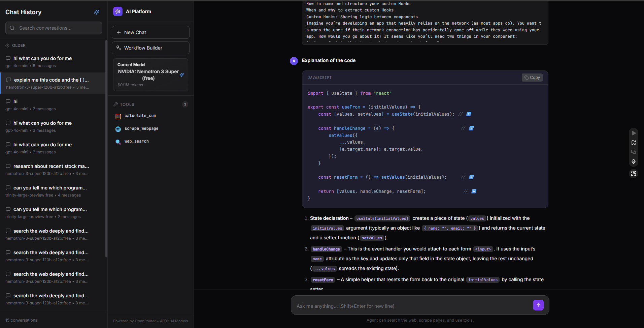Open 'can you tell me which program' 2 messages chat
Image resolution: width=644 pixels, height=328 pixels.
(53, 213)
